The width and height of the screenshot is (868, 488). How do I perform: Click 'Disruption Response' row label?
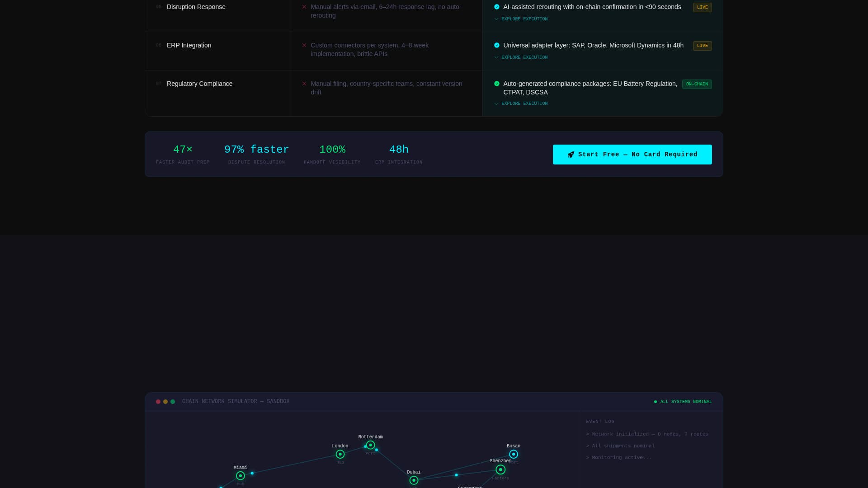(196, 7)
